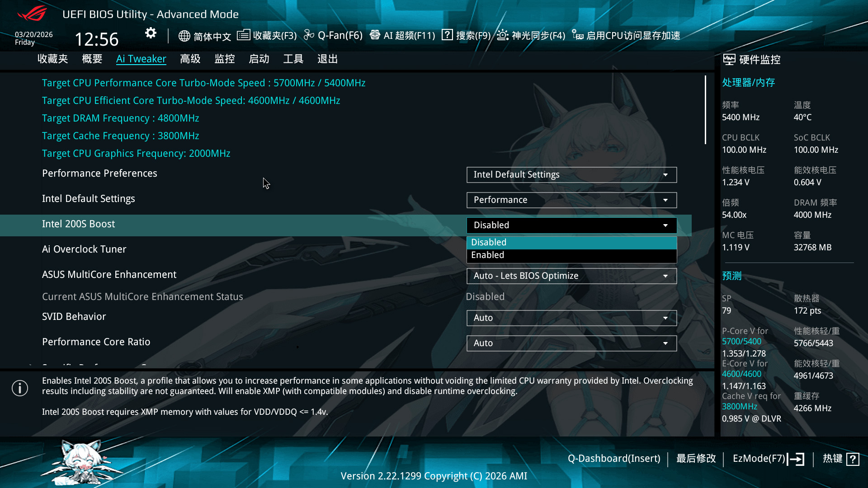Open Performance Preferences dropdown
Viewport: 868px width, 488px height.
[571, 175]
